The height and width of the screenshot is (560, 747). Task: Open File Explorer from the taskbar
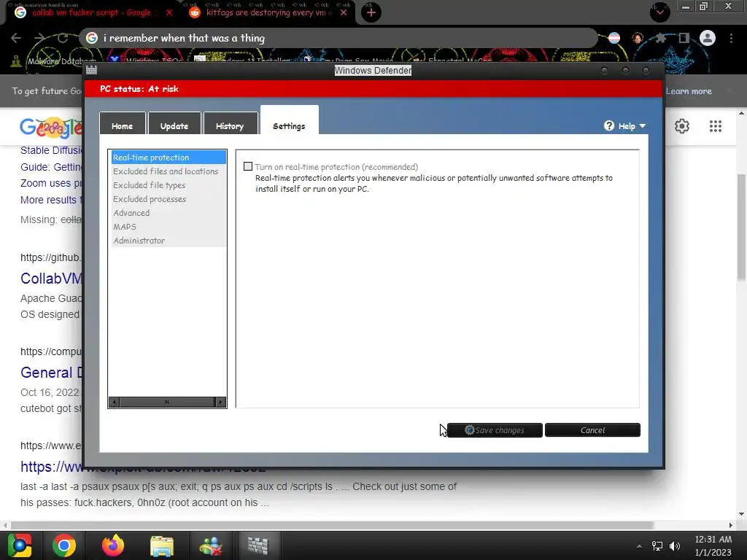point(162,545)
